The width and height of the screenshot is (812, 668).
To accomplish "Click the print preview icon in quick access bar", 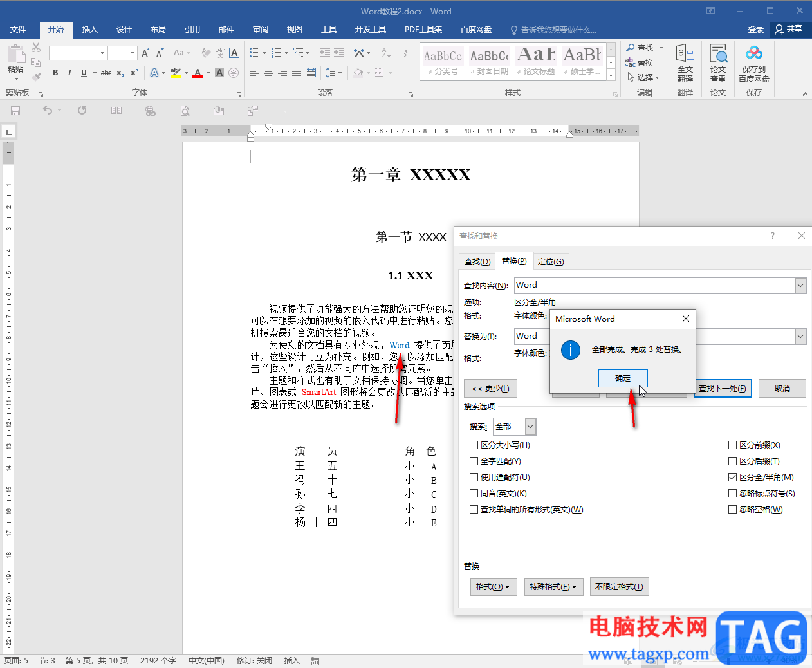I will (x=185, y=111).
